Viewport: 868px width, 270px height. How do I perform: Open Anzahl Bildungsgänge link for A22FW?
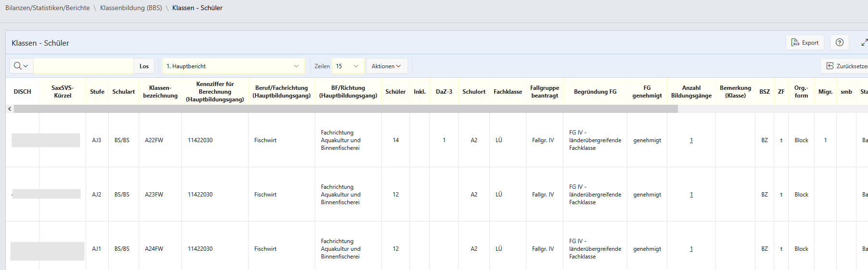[691, 140]
